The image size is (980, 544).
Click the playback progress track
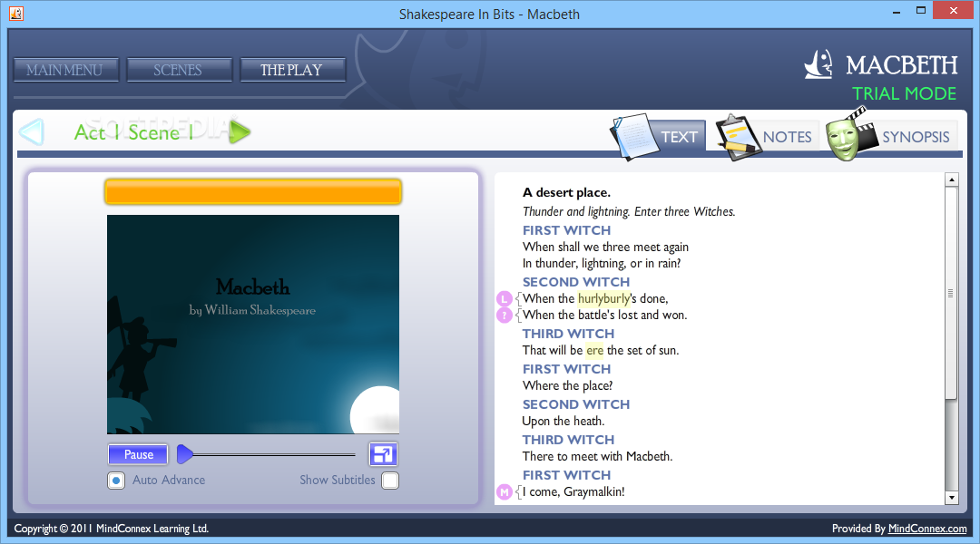point(275,454)
